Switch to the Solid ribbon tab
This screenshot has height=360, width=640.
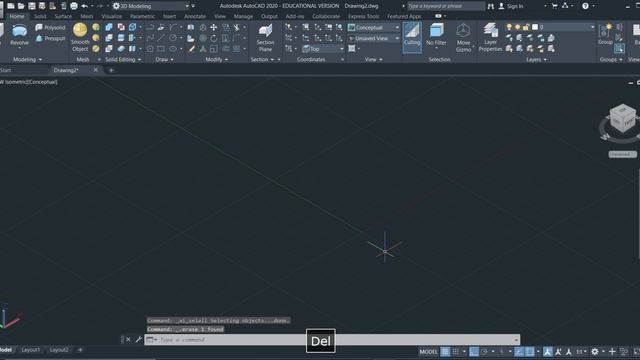(x=40, y=16)
